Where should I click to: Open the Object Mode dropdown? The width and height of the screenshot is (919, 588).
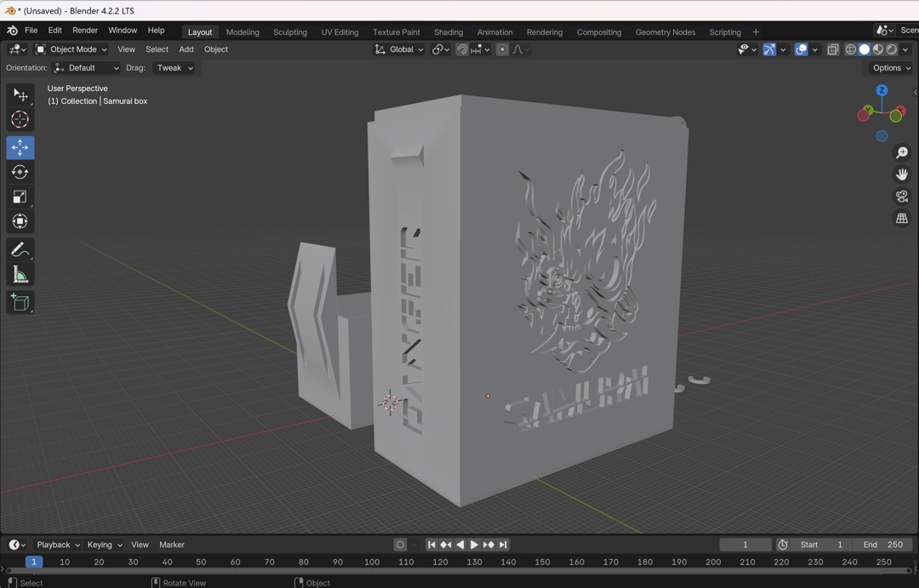tap(71, 49)
